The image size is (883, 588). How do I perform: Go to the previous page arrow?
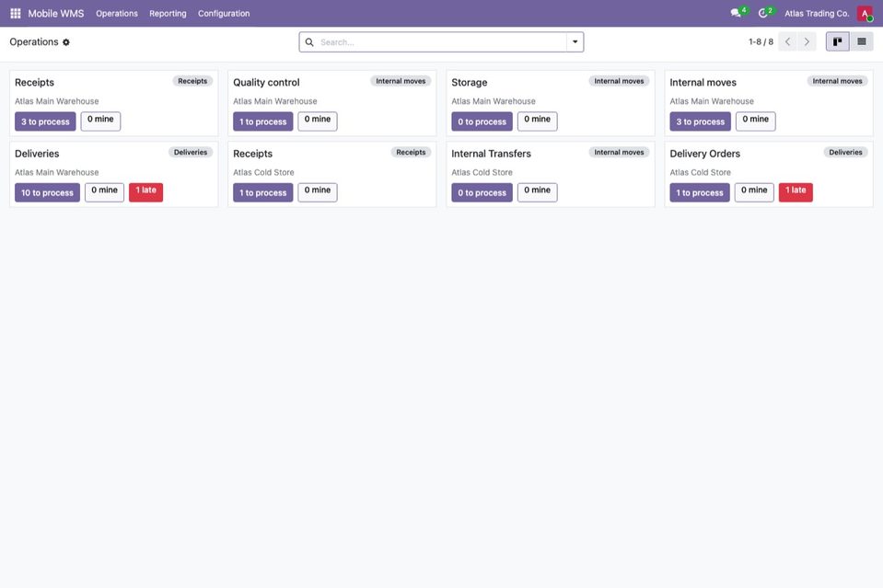[788, 41]
